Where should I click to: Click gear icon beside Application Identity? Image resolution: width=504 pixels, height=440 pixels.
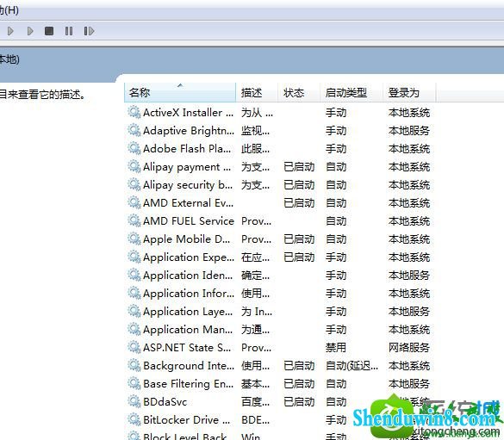click(134, 275)
